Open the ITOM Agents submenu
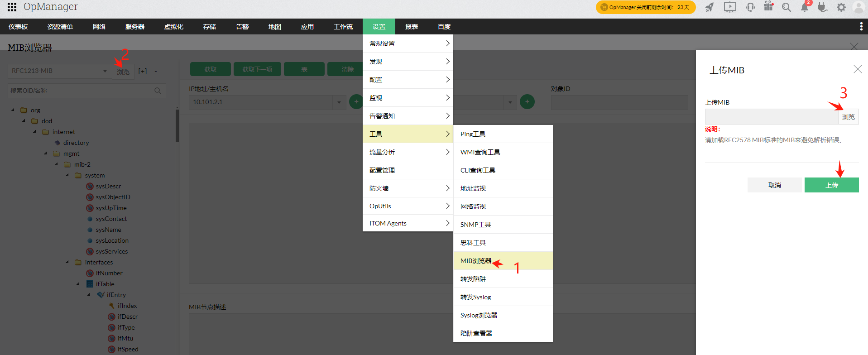This screenshot has height=355, width=868. click(x=408, y=223)
